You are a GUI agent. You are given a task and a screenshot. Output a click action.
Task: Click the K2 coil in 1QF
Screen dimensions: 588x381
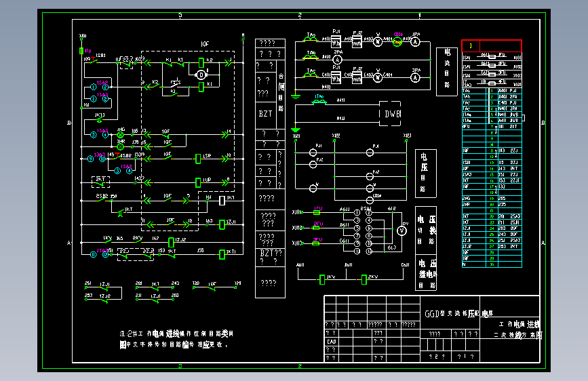click(201, 62)
